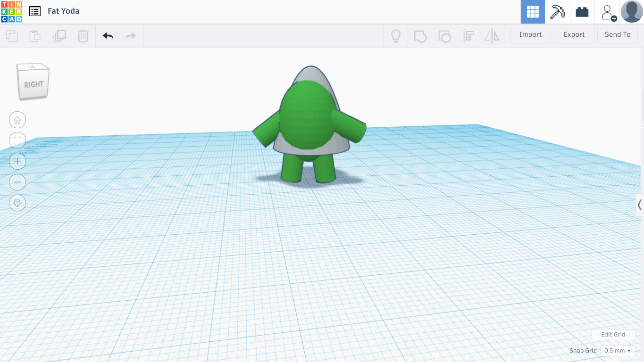This screenshot has width=644, height=362.
Task: Click the Send To button
Action: [618, 35]
